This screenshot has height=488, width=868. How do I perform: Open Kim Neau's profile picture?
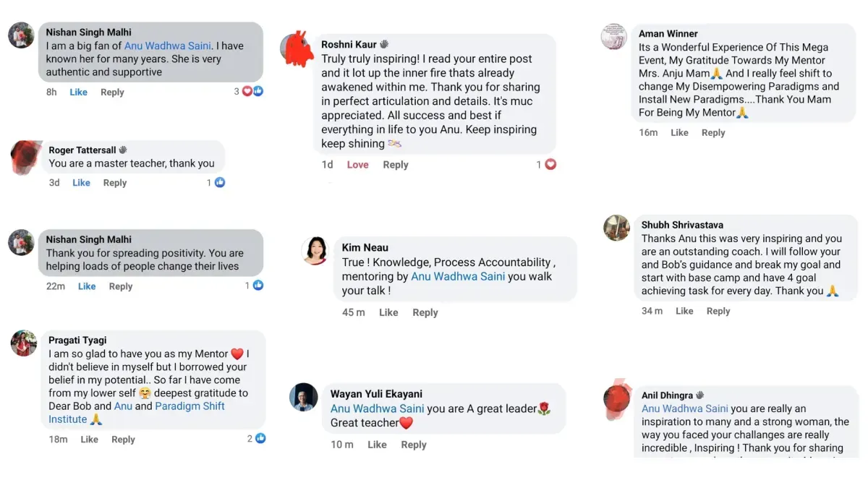(x=315, y=250)
